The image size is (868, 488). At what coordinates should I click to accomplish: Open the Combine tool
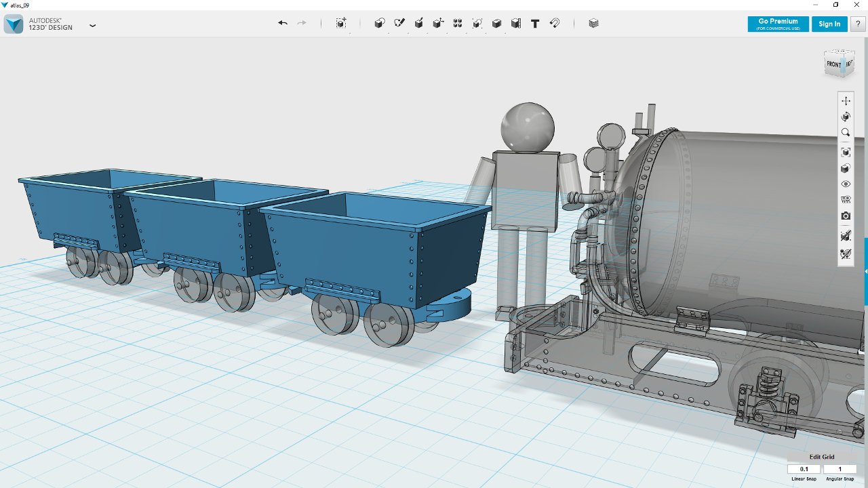[496, 23]
